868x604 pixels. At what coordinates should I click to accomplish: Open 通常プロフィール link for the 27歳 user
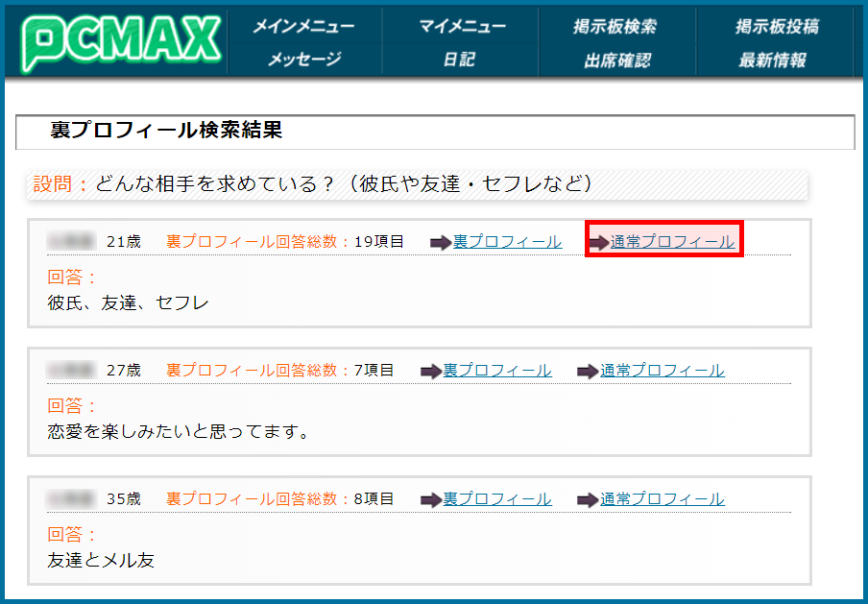663,371
